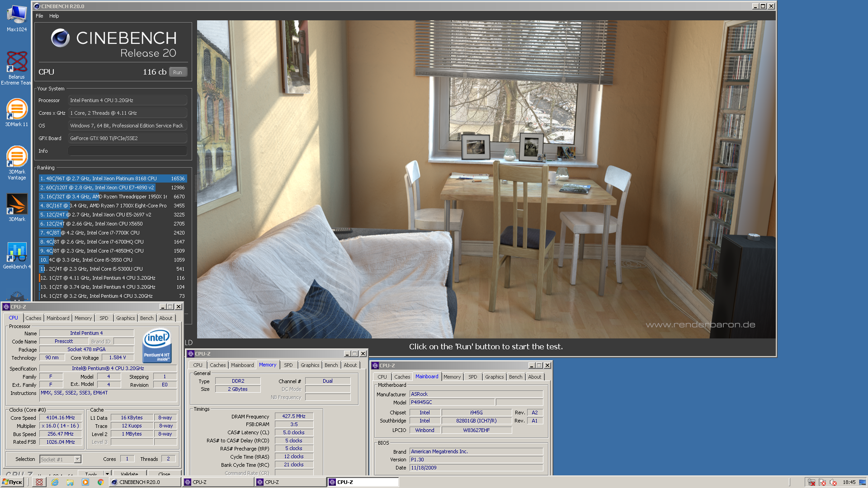Launch Internet Explorer from quick launch
The width and height of the screenshot is (868, 488).
pos(55,482)
